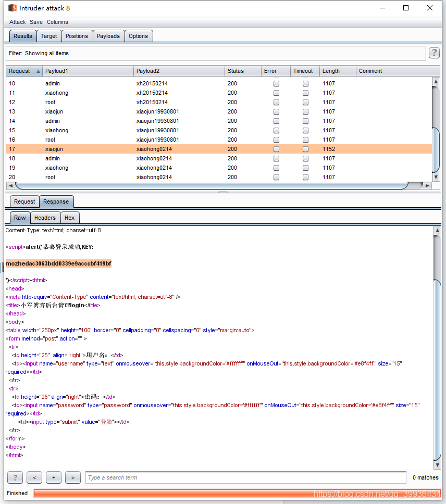Switch to the Options tab

pyautogui.click(x=138, y=36)
